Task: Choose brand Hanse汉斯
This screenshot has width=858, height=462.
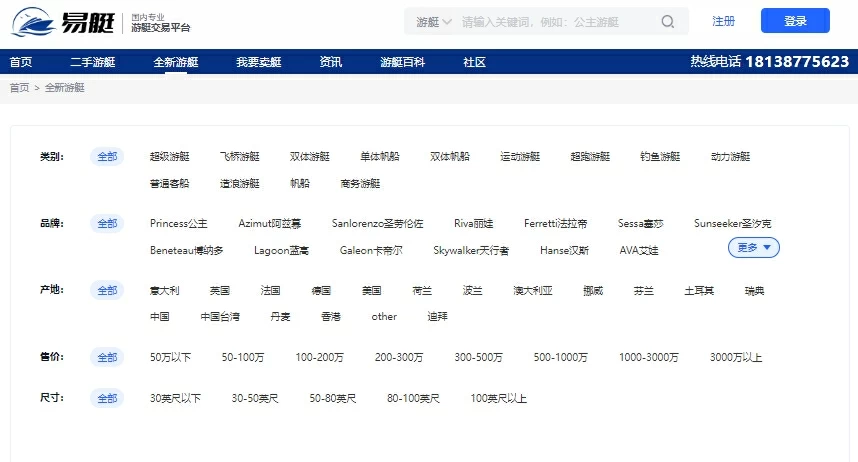Action: click(x=564, y=250)
